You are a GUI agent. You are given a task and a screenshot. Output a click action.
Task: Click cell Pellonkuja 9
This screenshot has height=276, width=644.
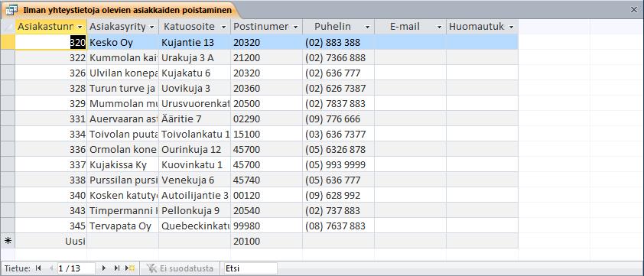point(195,210)
